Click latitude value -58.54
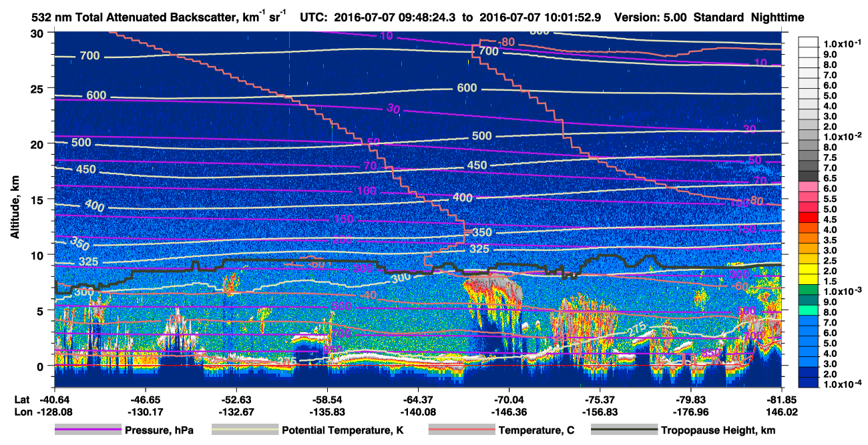Image resolution: width=868 pixels, height=445 pixels. click(327, 400)
